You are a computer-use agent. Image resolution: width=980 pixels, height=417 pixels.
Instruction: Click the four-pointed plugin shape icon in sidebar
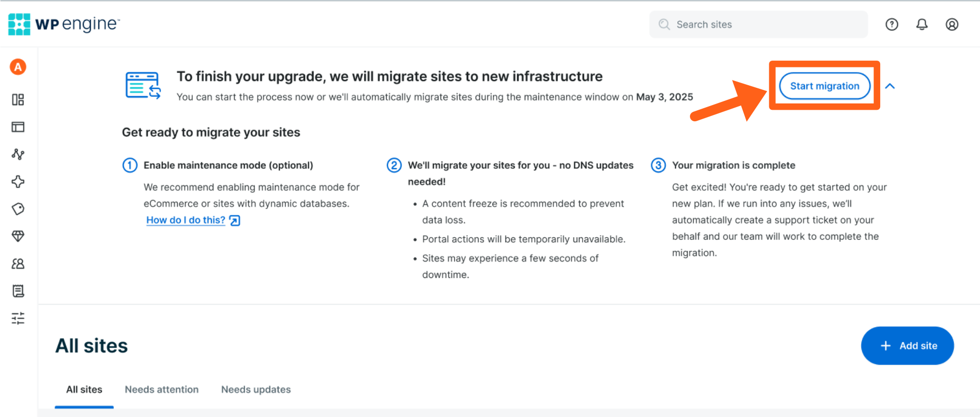(x=18, y=182)
